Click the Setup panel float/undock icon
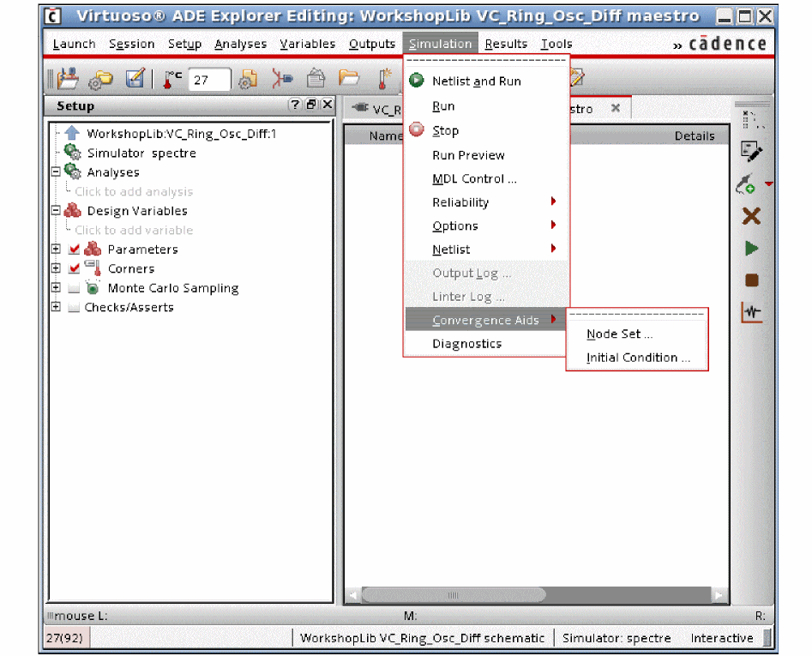This screenshot has height=656, width=812. 311,104
